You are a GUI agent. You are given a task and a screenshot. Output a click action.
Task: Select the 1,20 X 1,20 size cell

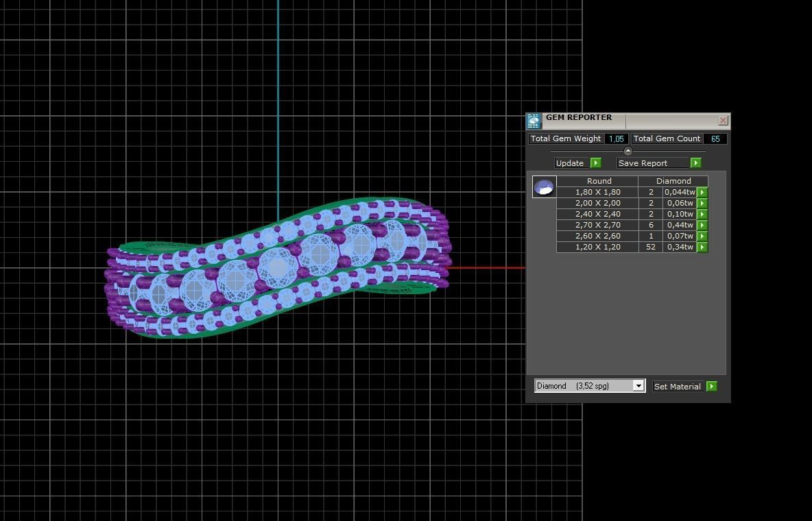pos(597,247)
